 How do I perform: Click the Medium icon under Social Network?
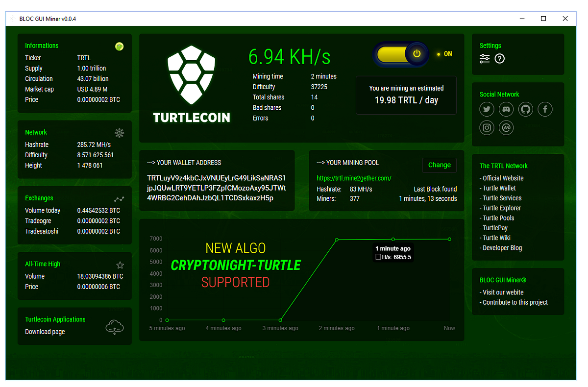click(x=506, y=127)
